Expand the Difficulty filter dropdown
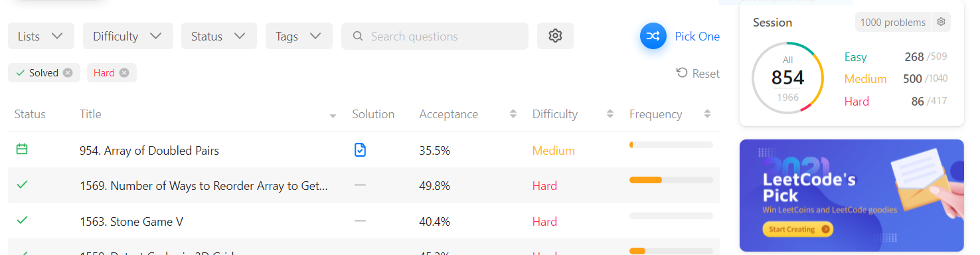980x255 pixels. pyautogui.click(x=128, y=36)
